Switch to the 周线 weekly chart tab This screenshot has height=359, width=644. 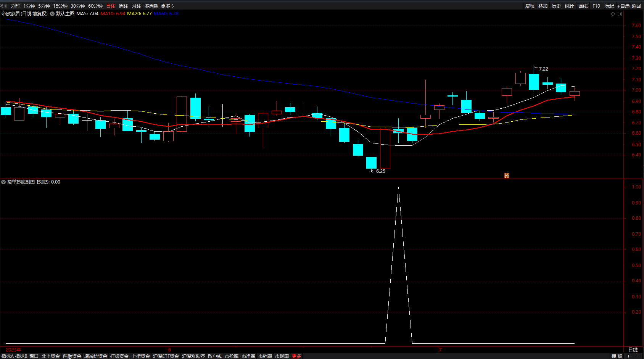click(123, 6)
